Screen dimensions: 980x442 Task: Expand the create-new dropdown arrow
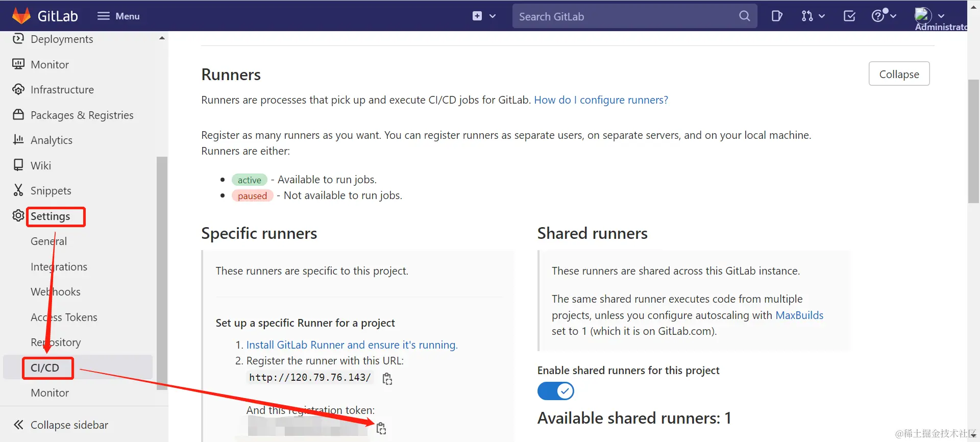pyautogui.click(x=493, y=16)
